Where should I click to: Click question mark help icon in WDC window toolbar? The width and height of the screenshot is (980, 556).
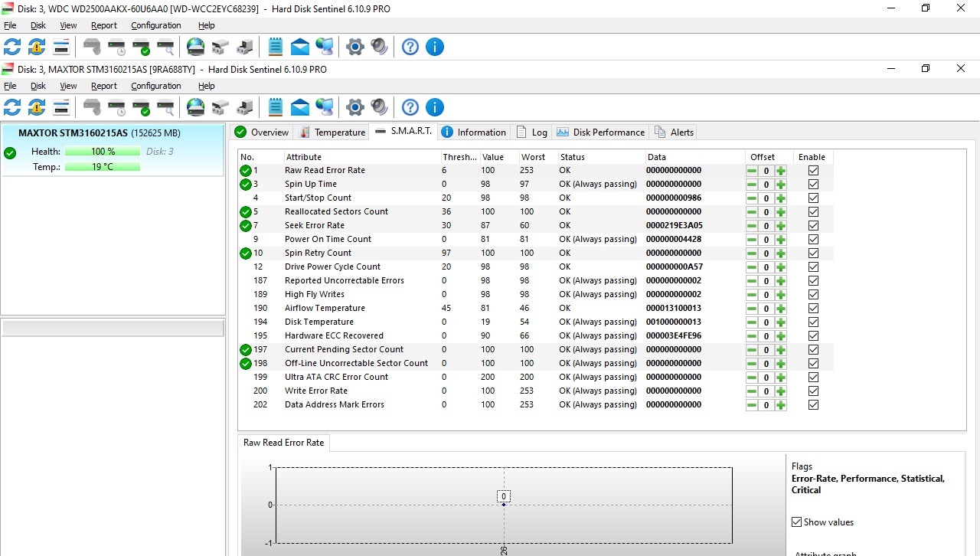[x=410, y=47]
